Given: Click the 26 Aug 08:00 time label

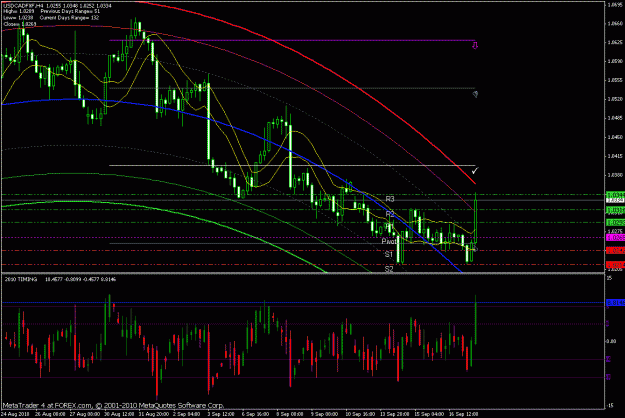Looking at the screenshot, I should coord(50,414).
